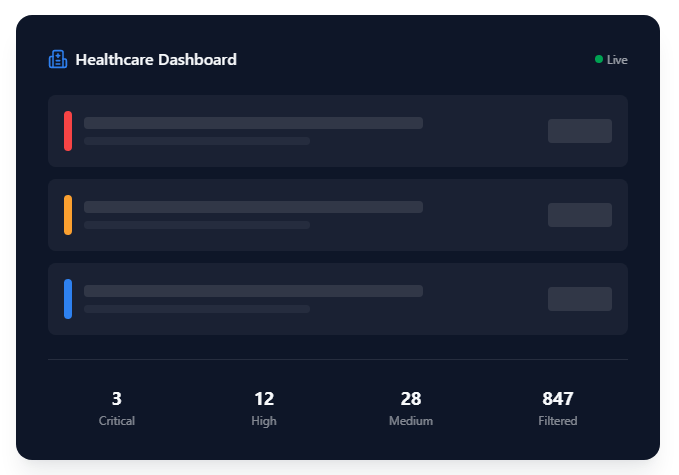Click the subtitle placeholder in the blue alert row
Image resolution: width=679 pixels, height=475 pixels.
tap(197, 309)
